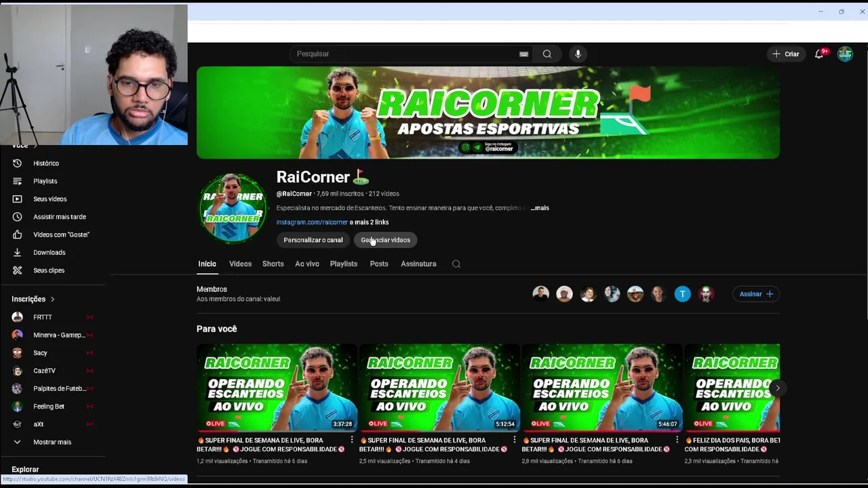Click the Joker member avatar
Image resolution: width=868 pixels, height=488 pixels.
pos(707,293)
